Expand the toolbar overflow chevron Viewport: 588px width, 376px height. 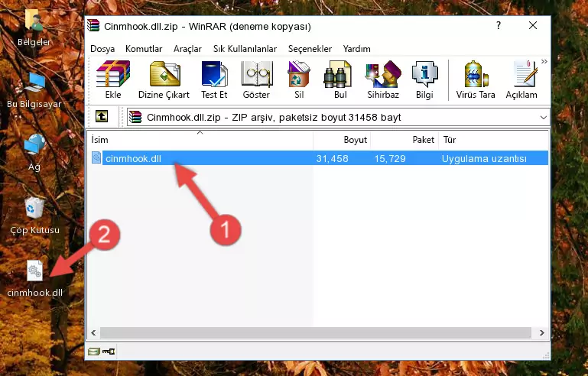[x=544, y=62]
